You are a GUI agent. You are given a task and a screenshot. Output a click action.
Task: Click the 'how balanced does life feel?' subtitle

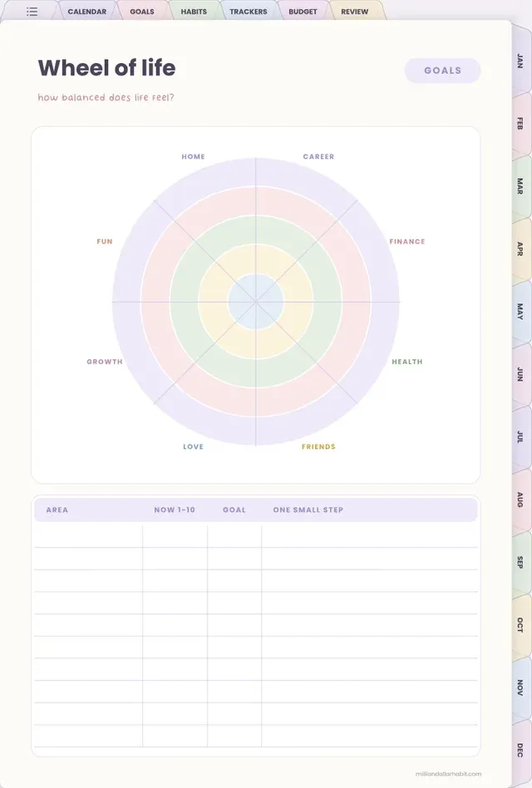click(x=106, y=97)
